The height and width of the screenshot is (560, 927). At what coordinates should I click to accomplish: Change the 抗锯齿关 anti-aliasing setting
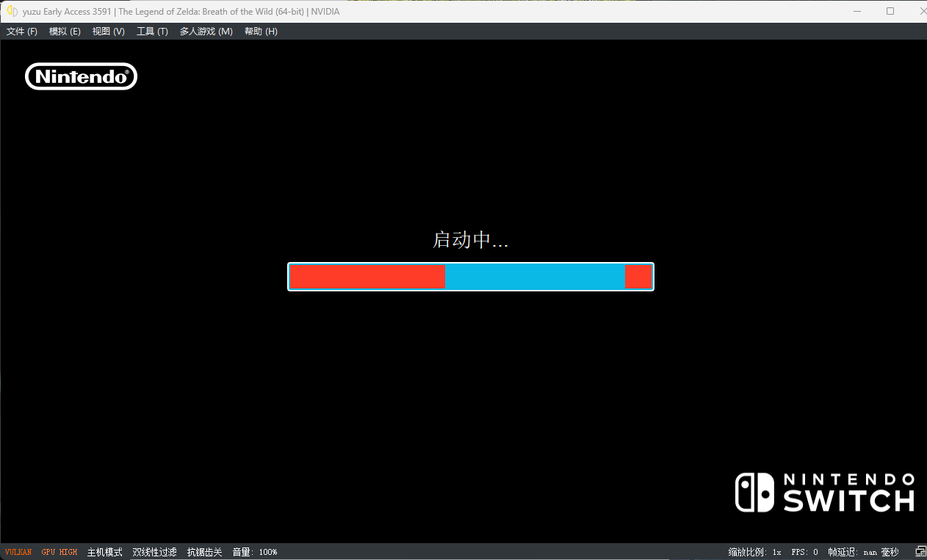pos(204,552)
